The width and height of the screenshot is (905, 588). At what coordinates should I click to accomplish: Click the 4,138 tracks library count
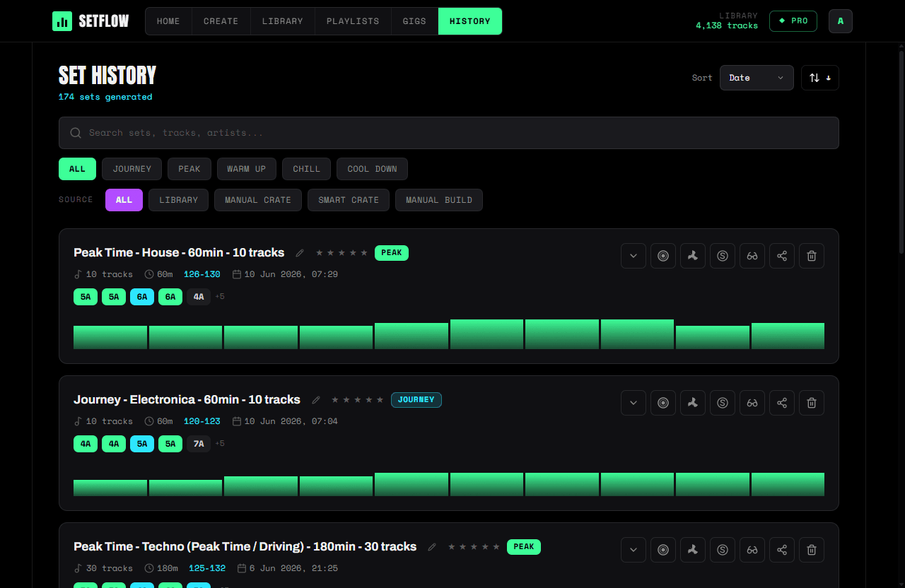pyautogui.click(x=727, y=25)
